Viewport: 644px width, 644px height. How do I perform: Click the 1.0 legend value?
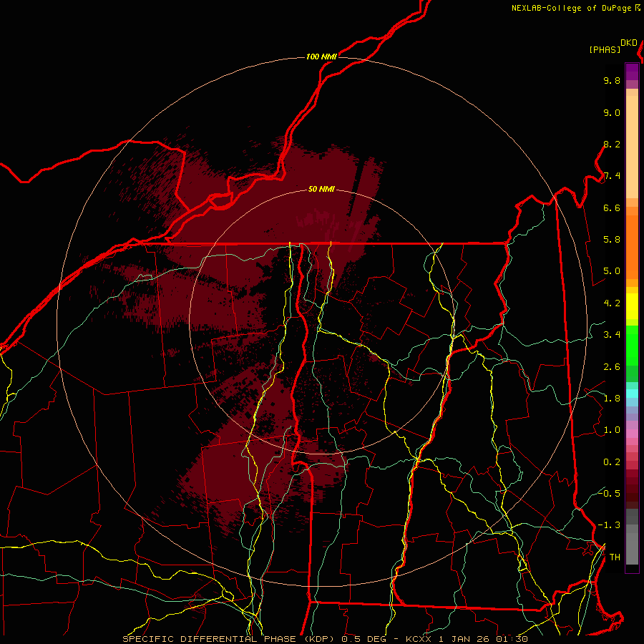(612, 430)
